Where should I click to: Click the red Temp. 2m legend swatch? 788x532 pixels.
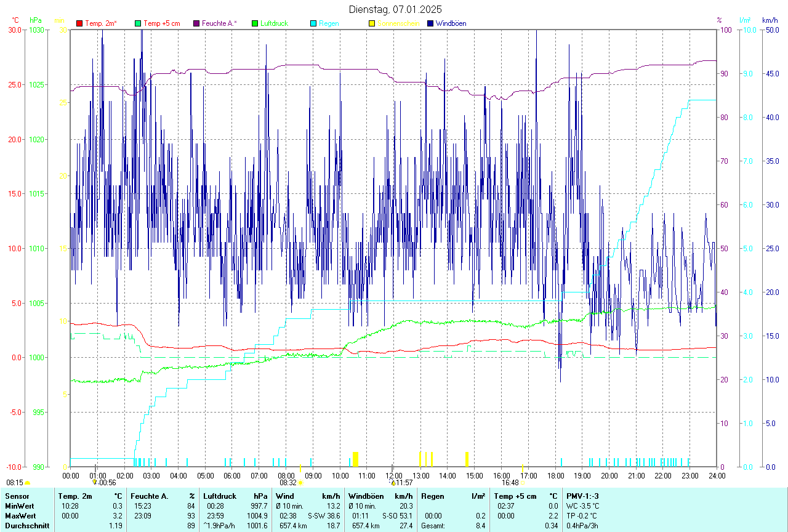tap(79, 23)
